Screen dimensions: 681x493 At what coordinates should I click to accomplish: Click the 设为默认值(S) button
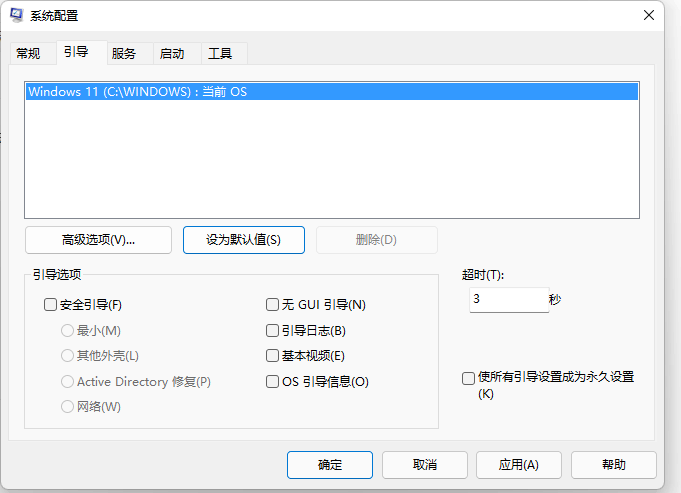point(244,240)
